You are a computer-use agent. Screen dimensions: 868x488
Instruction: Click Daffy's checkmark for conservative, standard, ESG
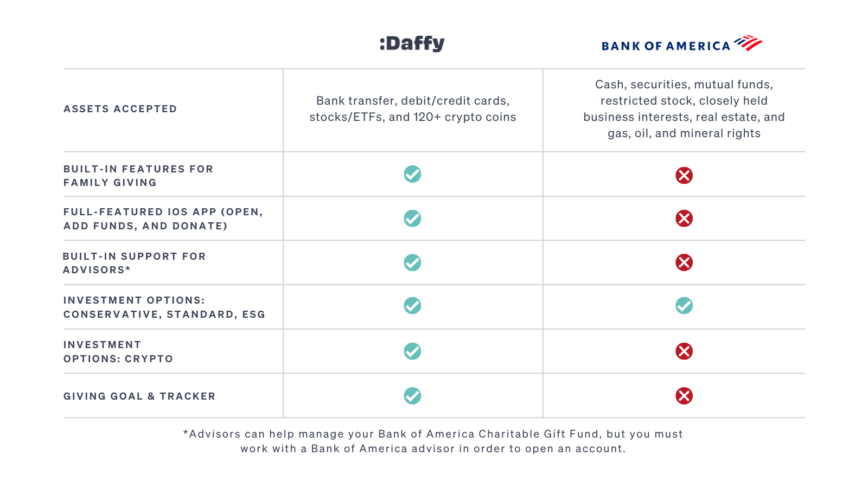pyautogui.click(x=412, y=306)
